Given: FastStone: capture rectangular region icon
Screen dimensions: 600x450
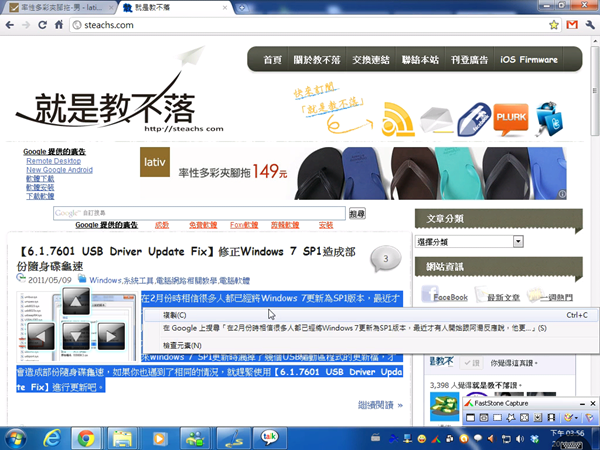Looking at the screenshot, I should (497, 417).
